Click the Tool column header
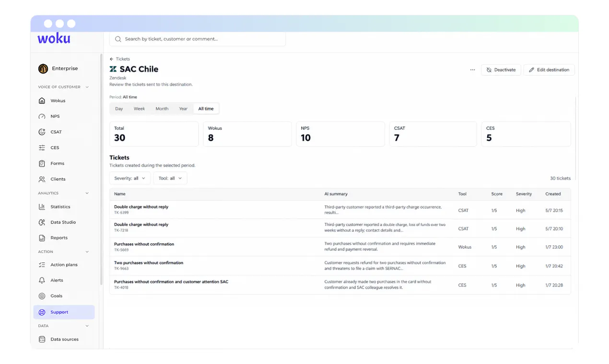The height and width of the screenshot is (364, 609). pos(462,194)
